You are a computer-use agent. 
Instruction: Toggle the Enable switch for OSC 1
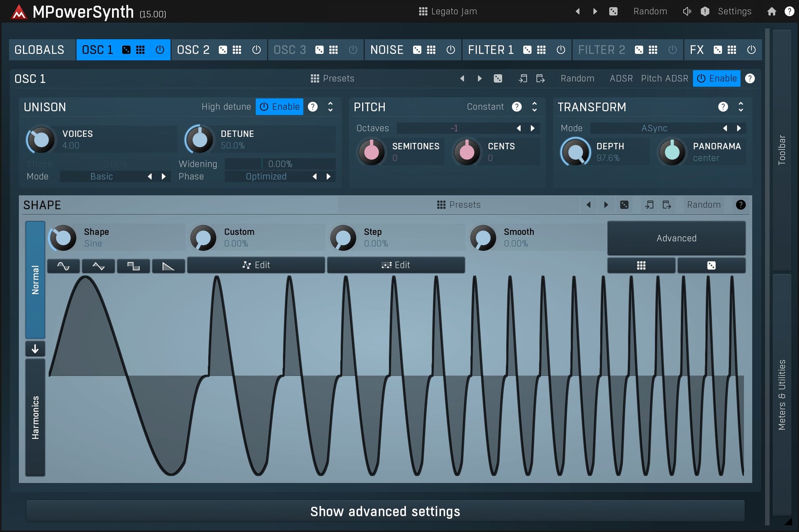(716, 78)
